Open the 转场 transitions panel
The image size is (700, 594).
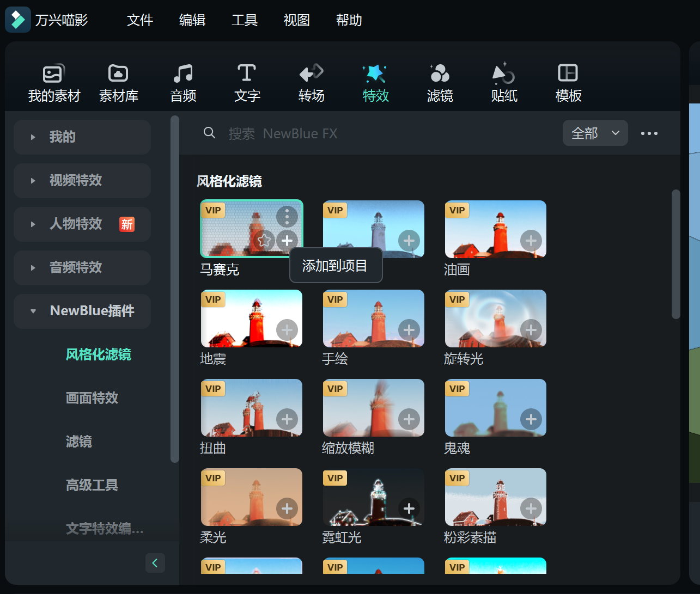point(312,82)
